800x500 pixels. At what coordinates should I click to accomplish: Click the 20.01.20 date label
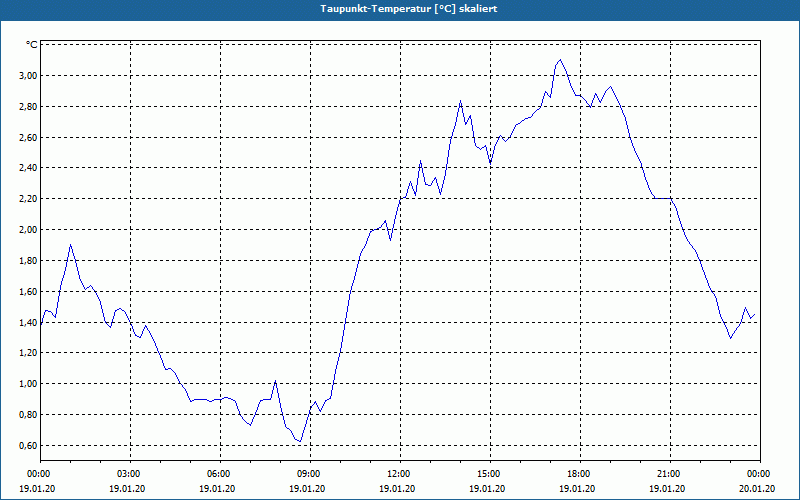click(757, 489)
